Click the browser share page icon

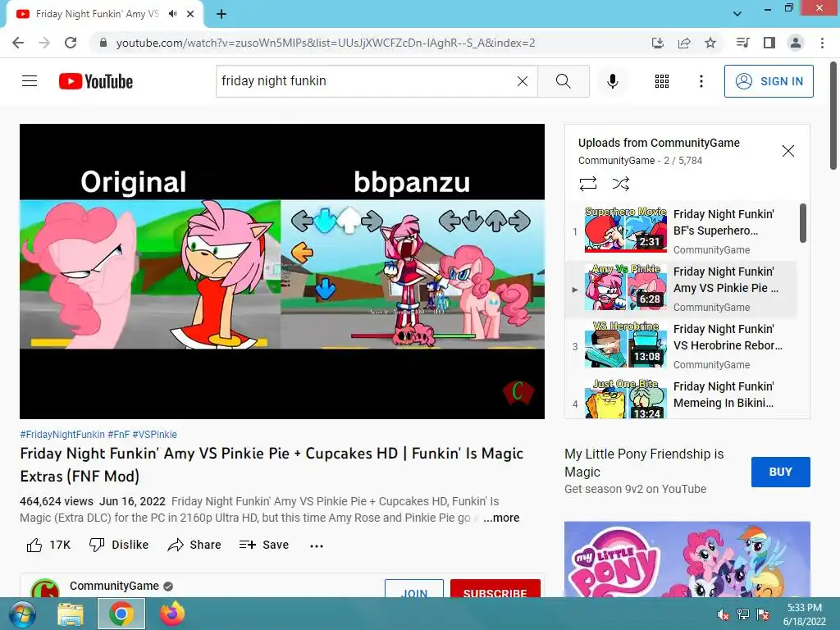pos(684,43)
